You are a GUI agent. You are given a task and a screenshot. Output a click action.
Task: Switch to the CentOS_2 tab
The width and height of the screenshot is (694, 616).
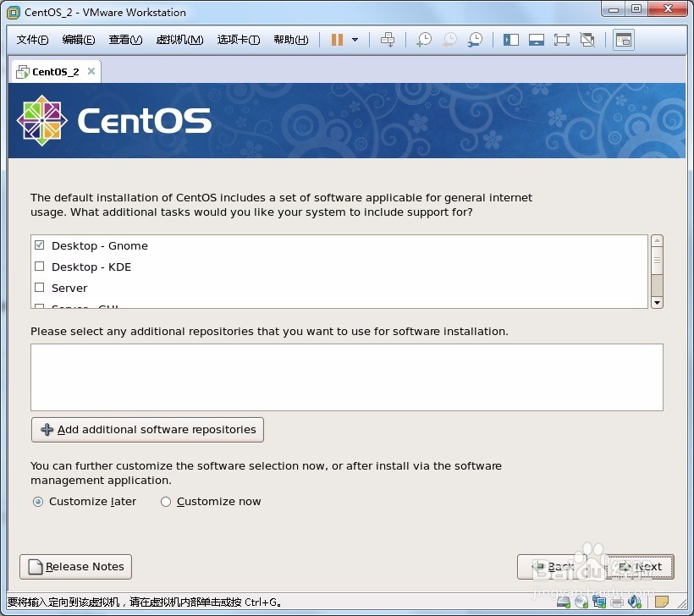coord(56,72)
